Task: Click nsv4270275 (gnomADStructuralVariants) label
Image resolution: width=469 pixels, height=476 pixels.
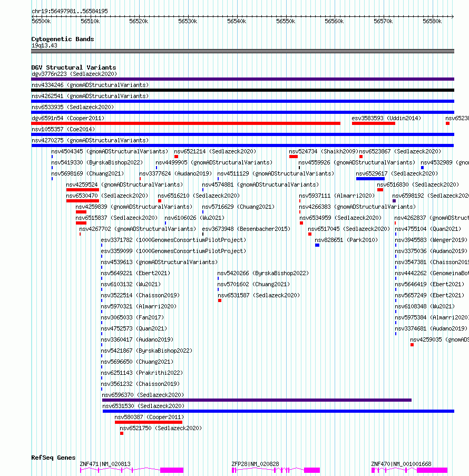Action: click(x=90, y=141)
